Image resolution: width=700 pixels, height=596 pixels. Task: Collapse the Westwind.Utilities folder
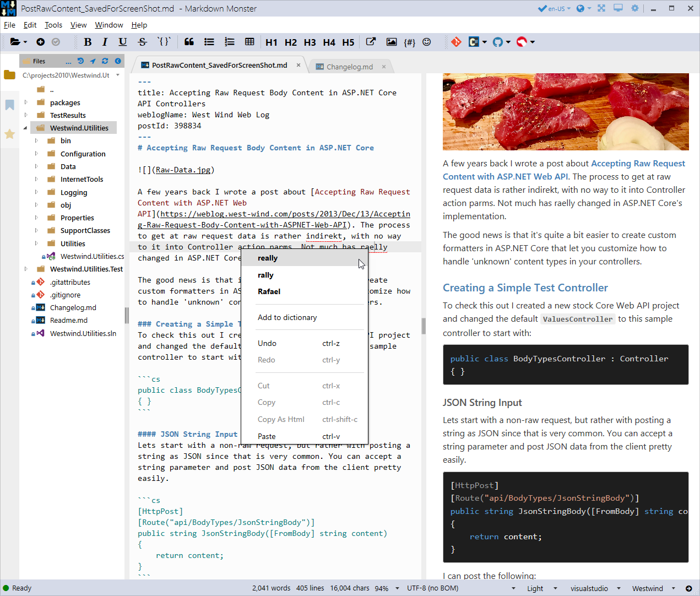[x=25, y=128]
